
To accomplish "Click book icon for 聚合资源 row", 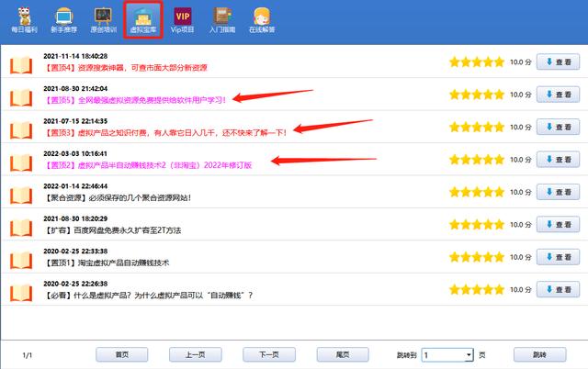I will click(x=21, y=196).
